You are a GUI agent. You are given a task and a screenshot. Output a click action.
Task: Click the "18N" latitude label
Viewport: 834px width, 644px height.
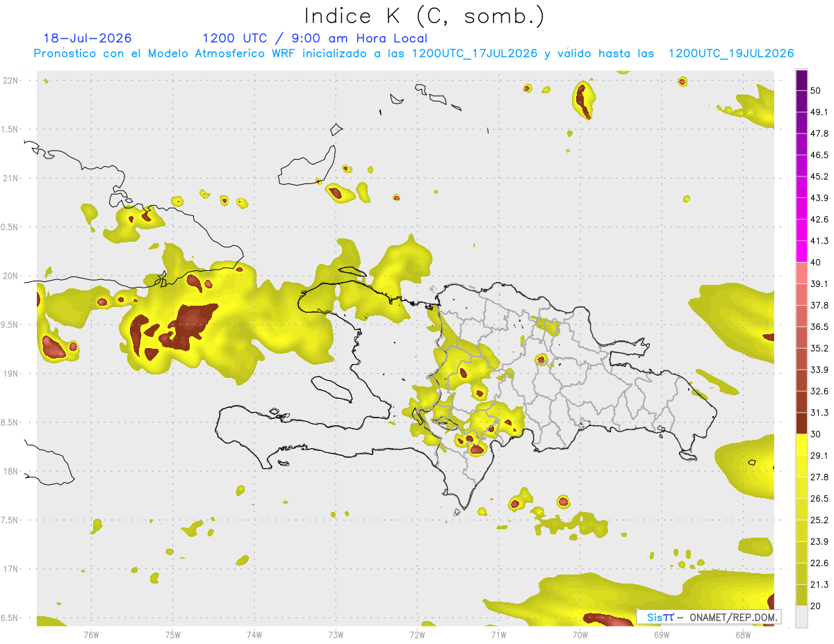[x=11, y=472]
